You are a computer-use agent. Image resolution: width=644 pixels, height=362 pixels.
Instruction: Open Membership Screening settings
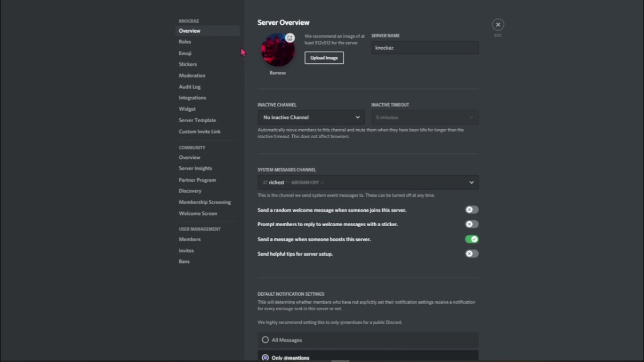click(x=205, y=202)
